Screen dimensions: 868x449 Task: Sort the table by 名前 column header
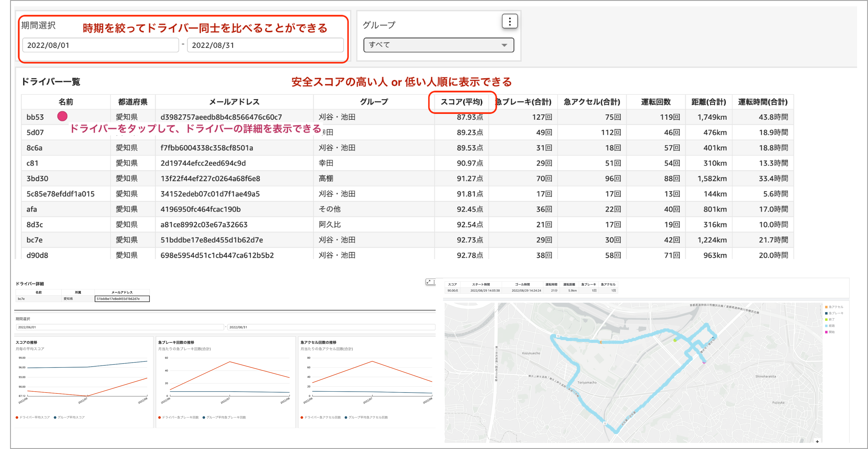coord(66,102)
